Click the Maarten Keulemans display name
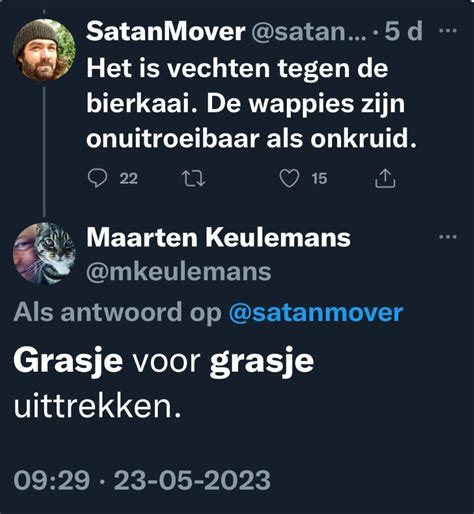474x514 pixels. click(218, 238)
